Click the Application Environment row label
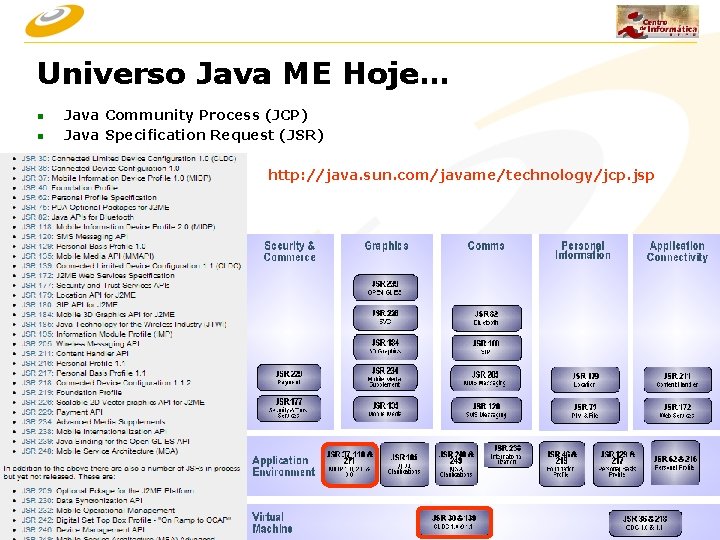Screen dimensions: 720x540 point(284,466)
